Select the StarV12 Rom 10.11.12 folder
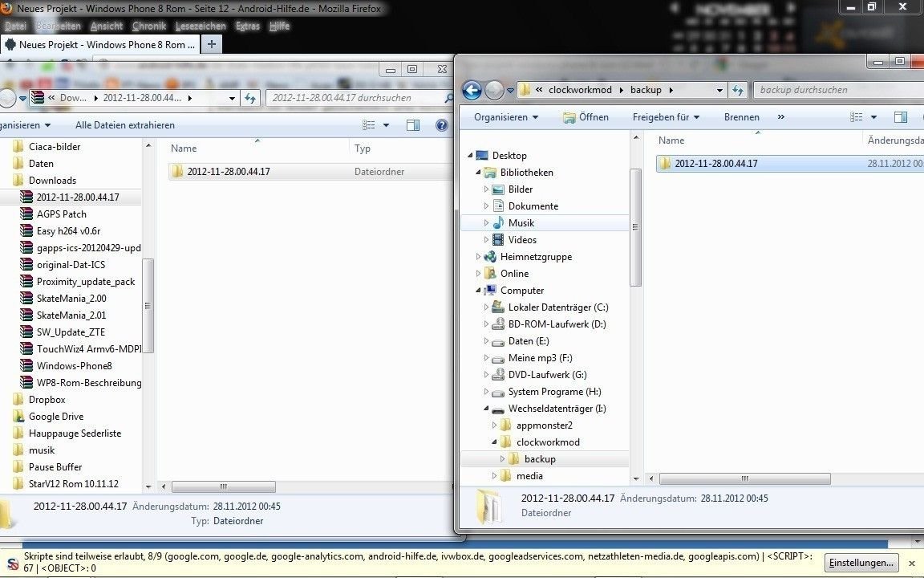924x578 pixels. point(74,483)
